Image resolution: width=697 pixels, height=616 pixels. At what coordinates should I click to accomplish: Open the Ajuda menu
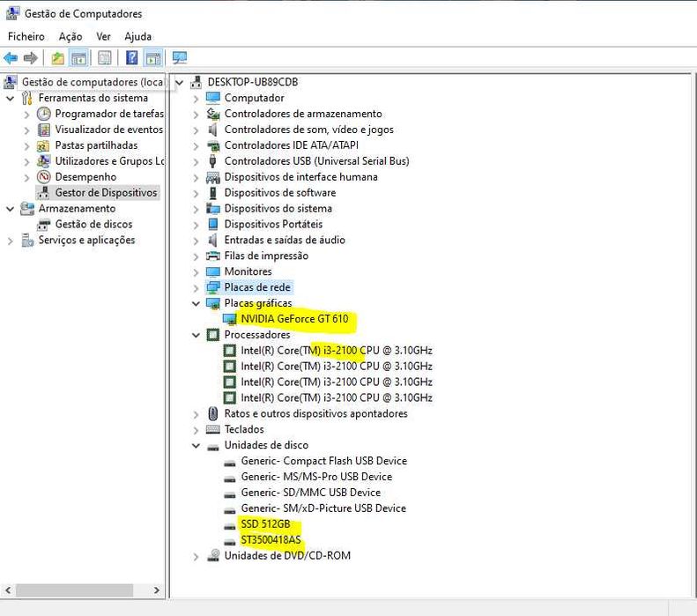tap(137, 36)
